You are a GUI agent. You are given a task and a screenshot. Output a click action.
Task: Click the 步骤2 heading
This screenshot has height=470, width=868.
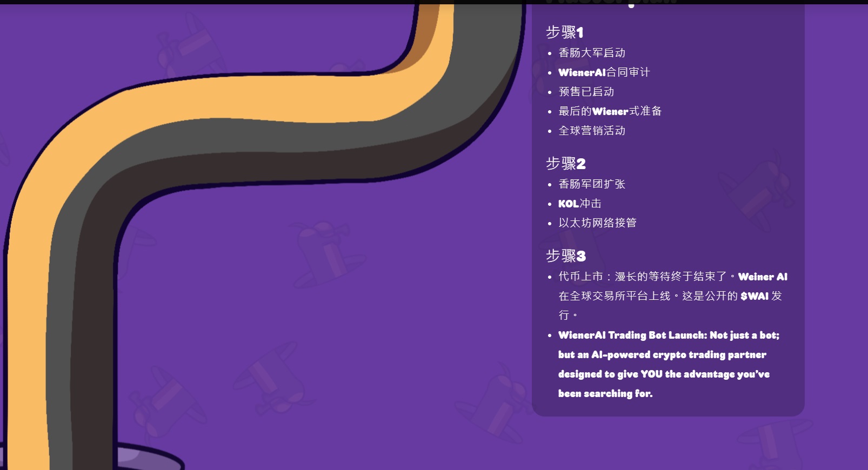pos(565,164)
